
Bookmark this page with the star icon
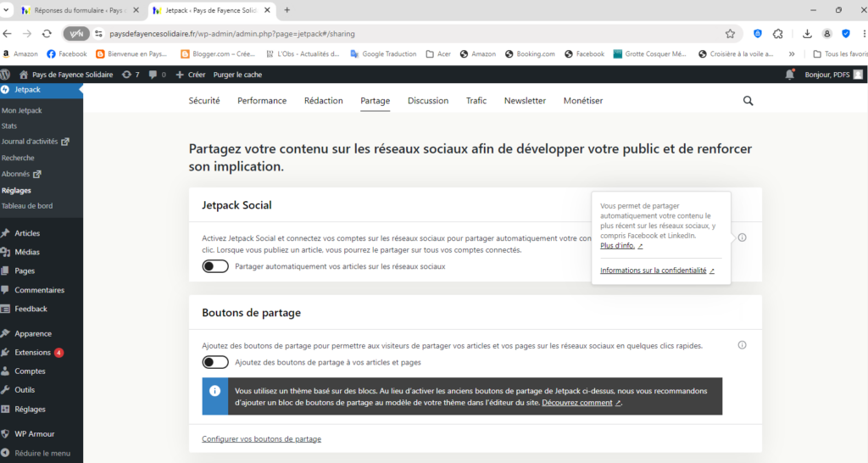(730, 33)
